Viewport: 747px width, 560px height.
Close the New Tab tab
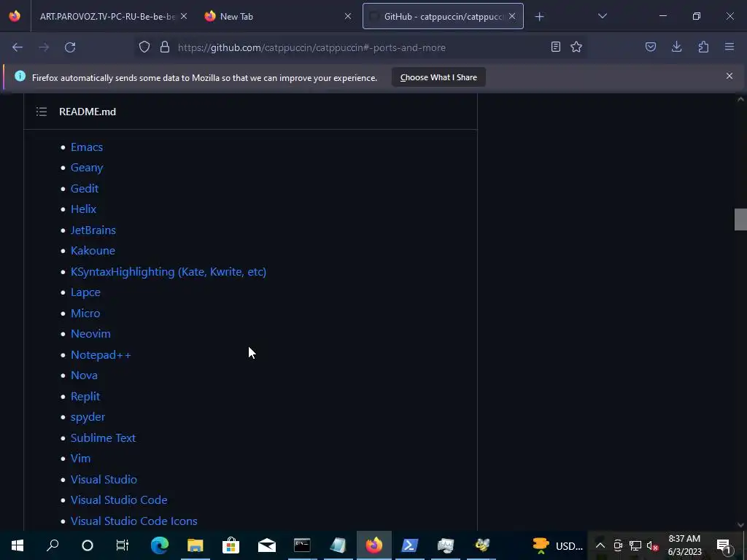pyautogui.click(x=348, y=17)
